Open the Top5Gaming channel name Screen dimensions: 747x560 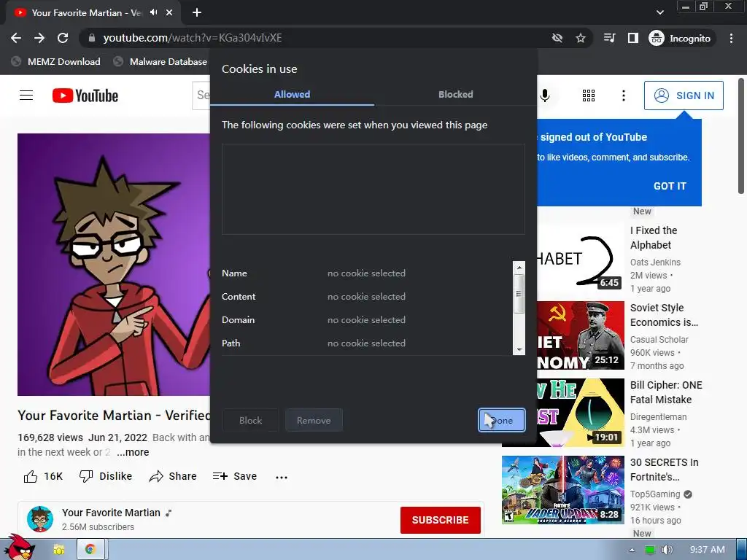[655, 494]
